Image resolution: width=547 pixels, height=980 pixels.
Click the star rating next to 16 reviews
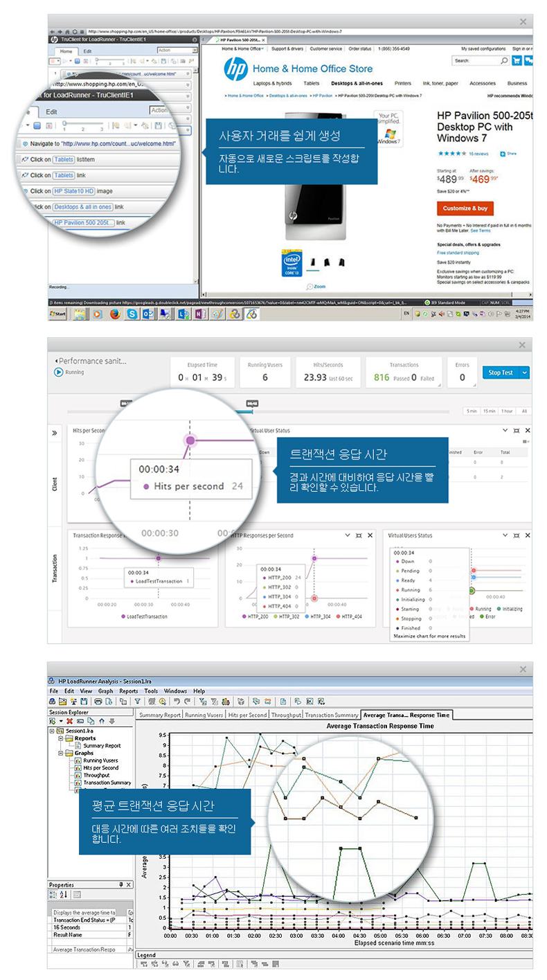pos(451,153)
